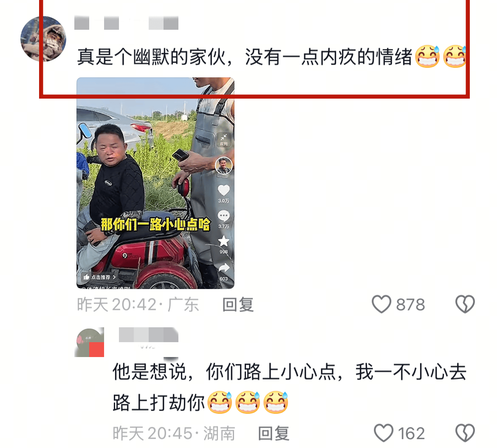Open the reply author's square avatar
The width and height of the screenshot is (497, 448).
coord(89,342)
